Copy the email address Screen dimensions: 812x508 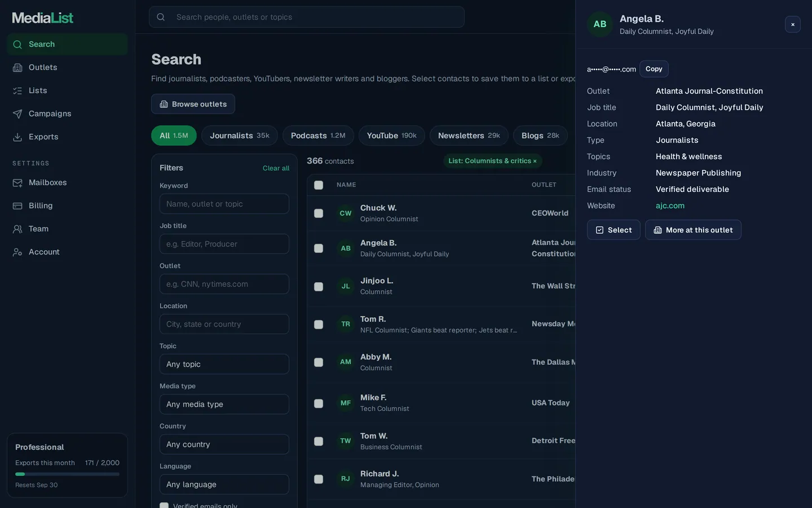click(x=654, y=69)
